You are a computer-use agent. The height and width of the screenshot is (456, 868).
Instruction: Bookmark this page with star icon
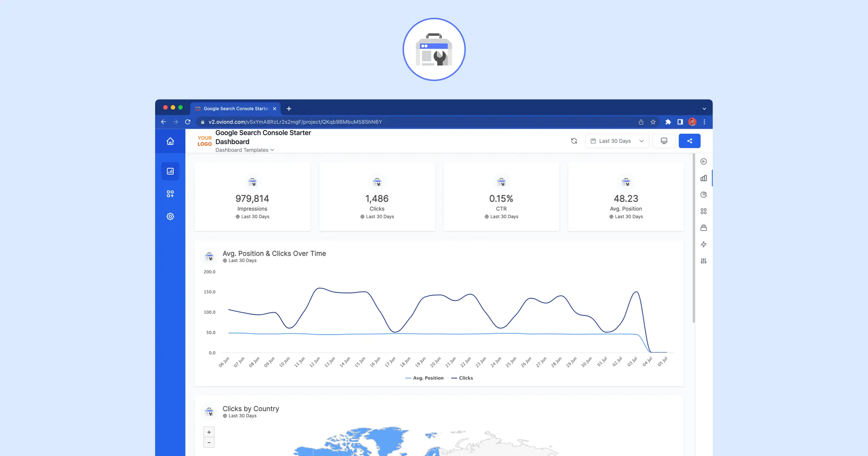(653, 122)
